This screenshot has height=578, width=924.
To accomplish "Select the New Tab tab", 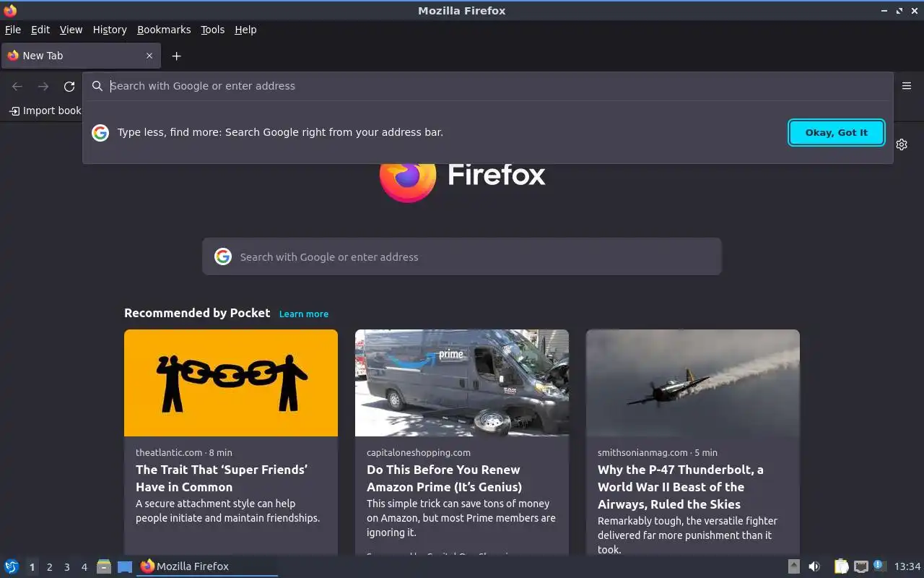I will click(79, 56).
